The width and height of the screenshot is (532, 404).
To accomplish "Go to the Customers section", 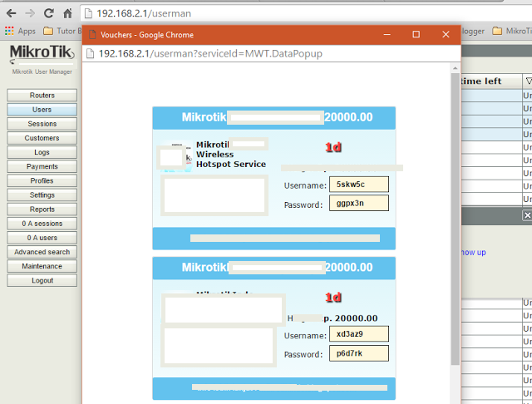I will [42, 138].
